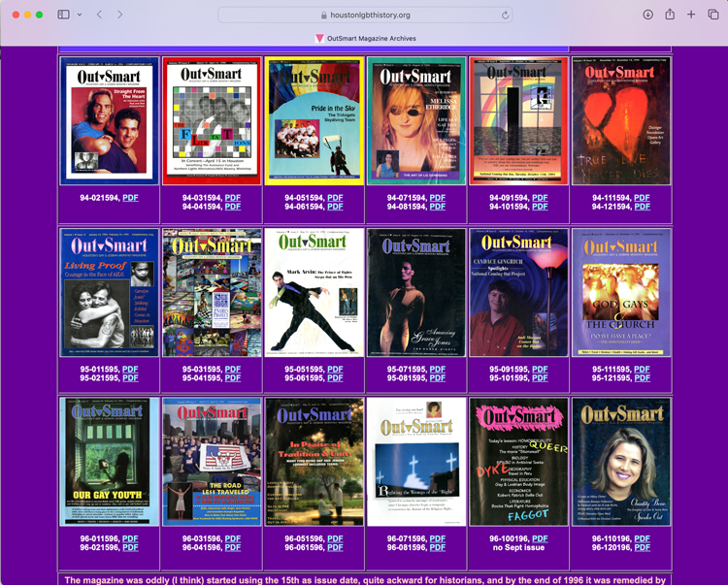728x585 pixels.
Task: Click the Melissa Etheridge cover thumbnail
Action: 416,121
